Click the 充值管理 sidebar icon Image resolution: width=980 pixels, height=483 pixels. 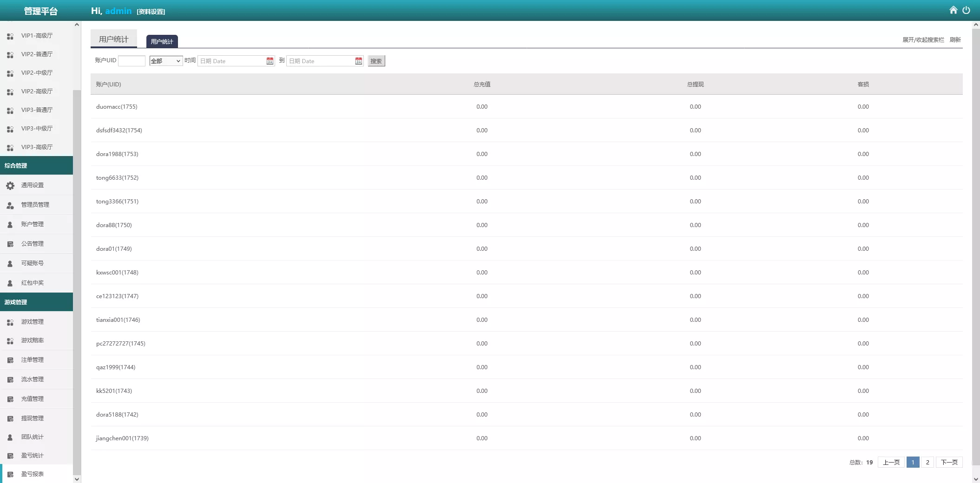10,399
